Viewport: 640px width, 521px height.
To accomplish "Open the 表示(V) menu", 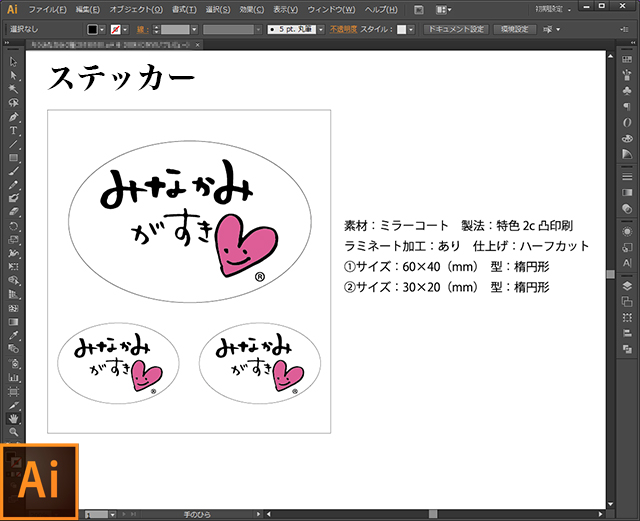I will coord(285,9).
